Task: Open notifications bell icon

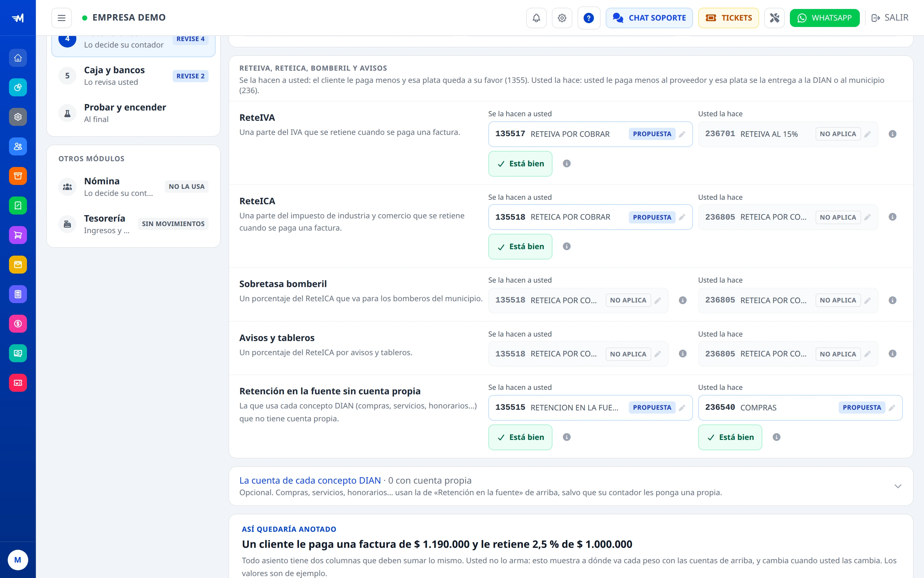Action: pyautogui.click(x=536, y=18)
